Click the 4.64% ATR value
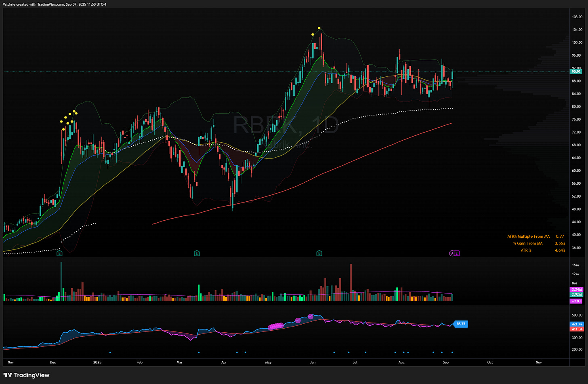Viewport: 588px width, 384px height. click(x=560, y=251)
